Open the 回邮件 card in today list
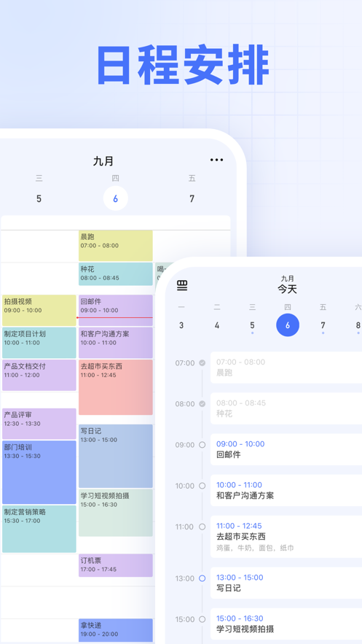The height and width of the screenshot is (644, 362). pyautogui.click(x=286, y=449)
